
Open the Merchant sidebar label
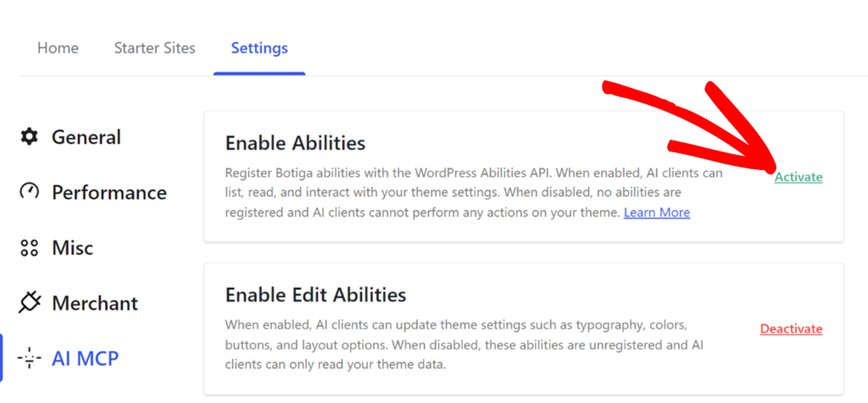[95, 303]
